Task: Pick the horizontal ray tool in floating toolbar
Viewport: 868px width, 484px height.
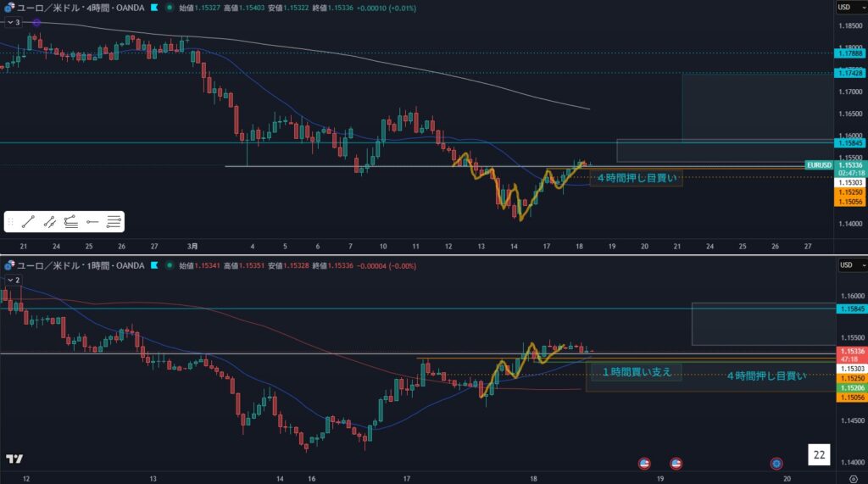Action: pyautogui.click(x=93, y=222)
